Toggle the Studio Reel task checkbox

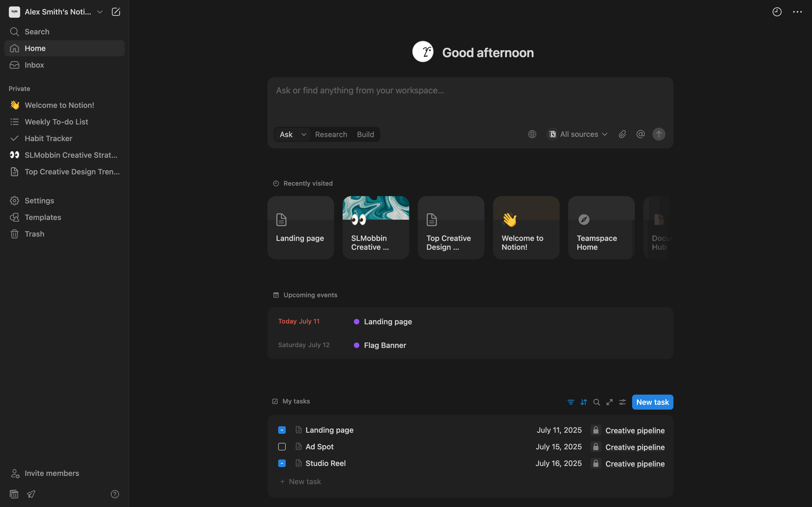[x=282, y=464]
